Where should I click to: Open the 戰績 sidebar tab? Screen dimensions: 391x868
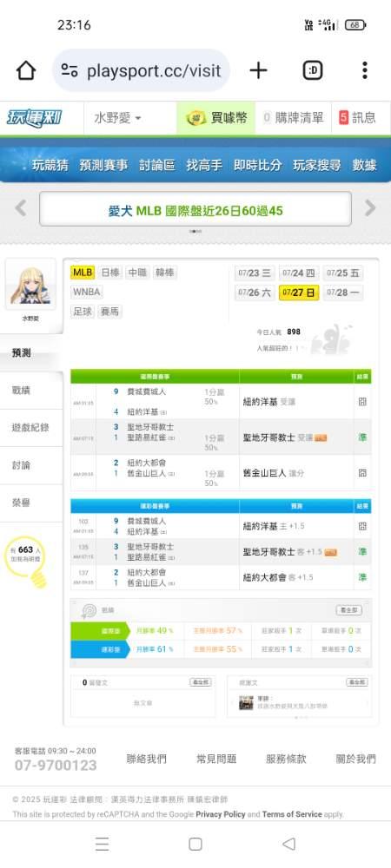pyautogui.click(x=21, y=391)
